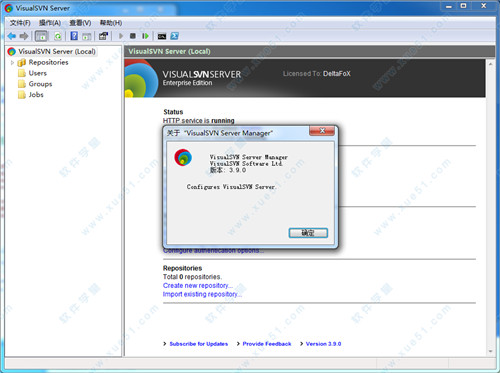The width and height of the screenshot is (500, 373).
Task: Click the Start service play icon
Action: click(x=121, y=36)
